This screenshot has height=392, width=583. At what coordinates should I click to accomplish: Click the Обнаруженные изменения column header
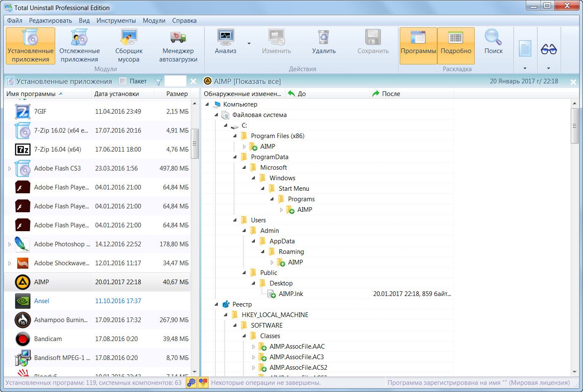pos(243,93)
